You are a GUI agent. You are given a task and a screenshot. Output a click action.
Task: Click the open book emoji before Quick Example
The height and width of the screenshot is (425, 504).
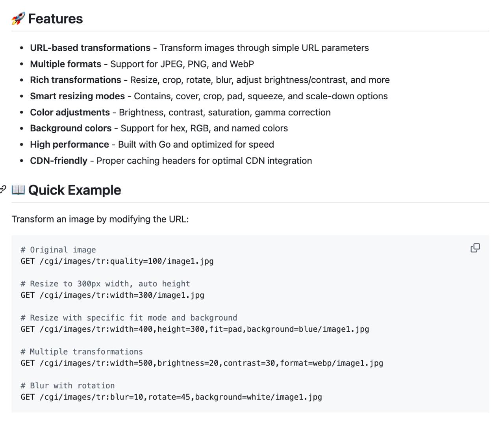click(x=18, y=190)
